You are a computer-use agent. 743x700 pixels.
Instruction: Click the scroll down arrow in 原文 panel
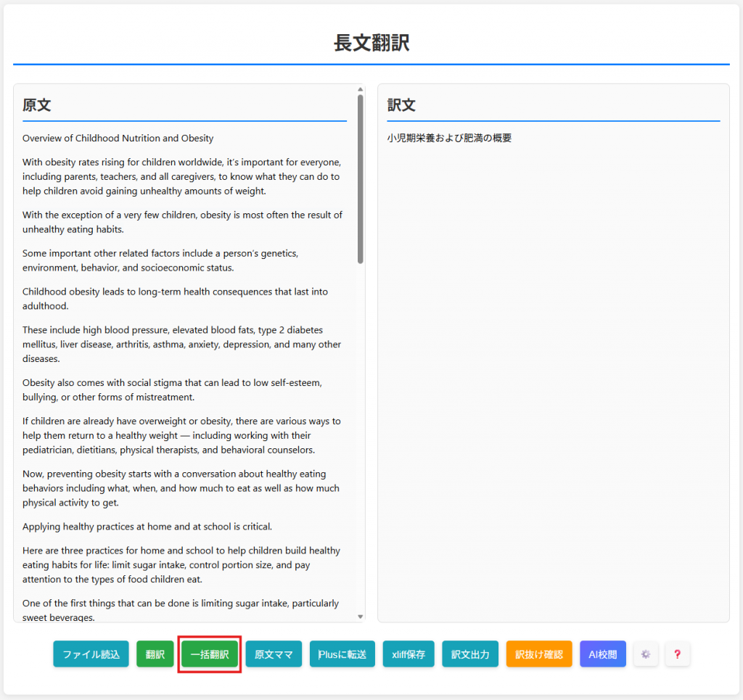[x=361, y=617]
